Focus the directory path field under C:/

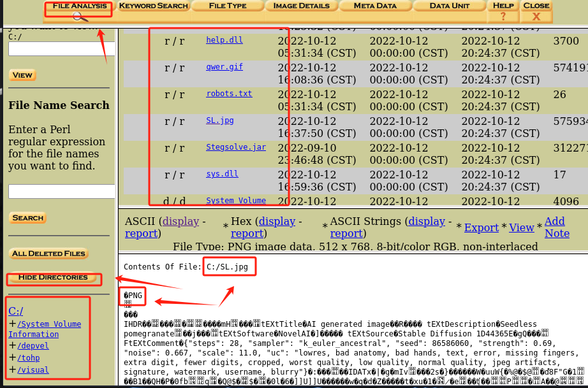61,48
